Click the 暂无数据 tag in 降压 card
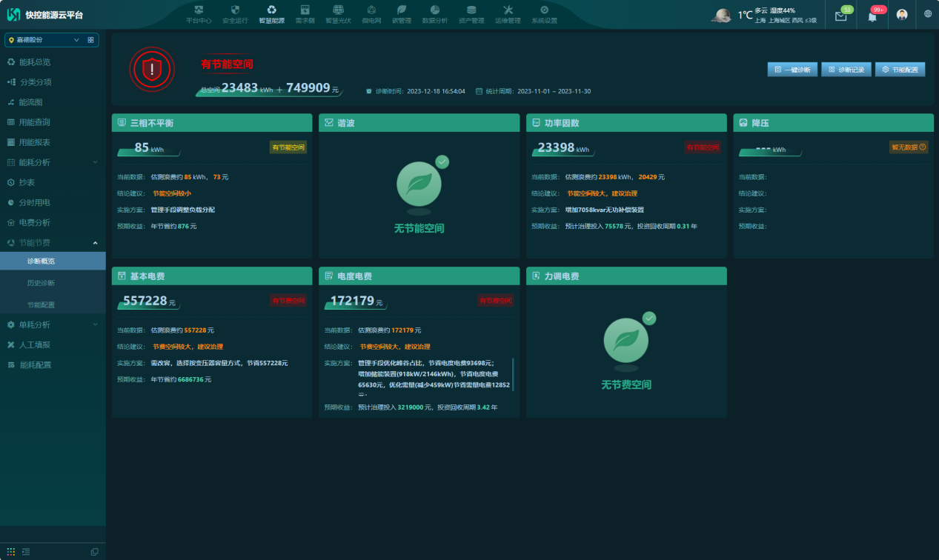 pos(907,147)
